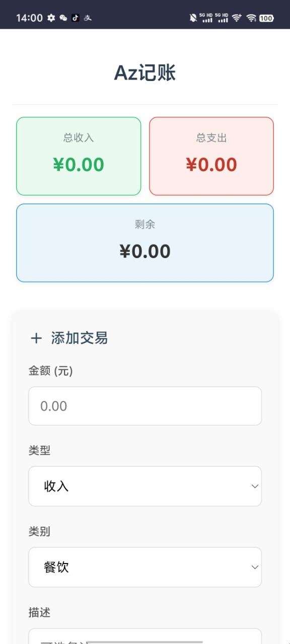Tap the 总收入 green summary card
The height and width of the screenshot is (644, 290).
coord(79,156)
